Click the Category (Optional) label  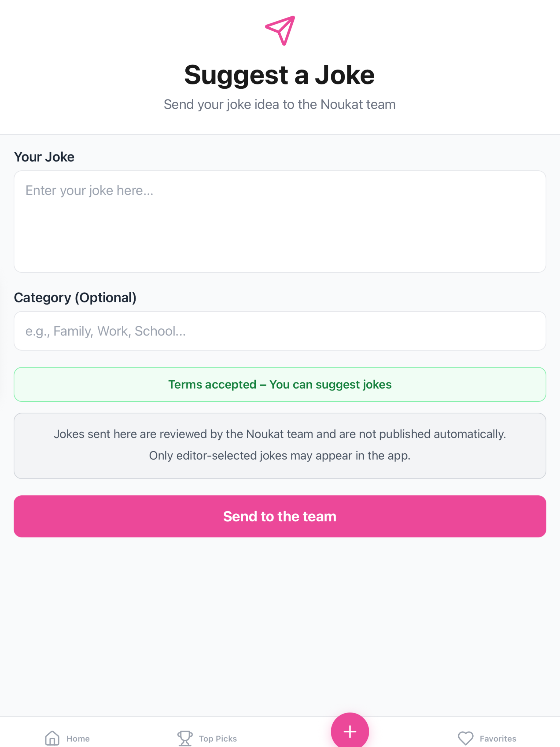pos(75,298)
